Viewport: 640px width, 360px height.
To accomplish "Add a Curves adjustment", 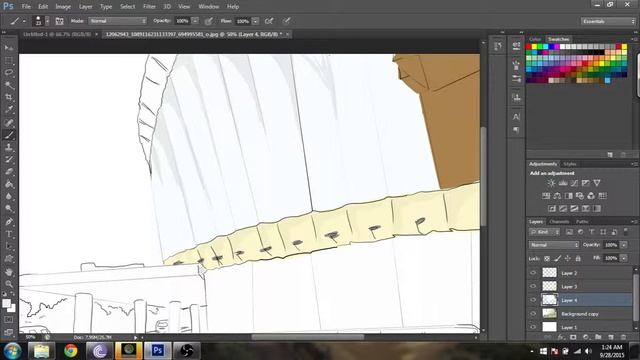I will pyautogui.click(x=574, y=183).
